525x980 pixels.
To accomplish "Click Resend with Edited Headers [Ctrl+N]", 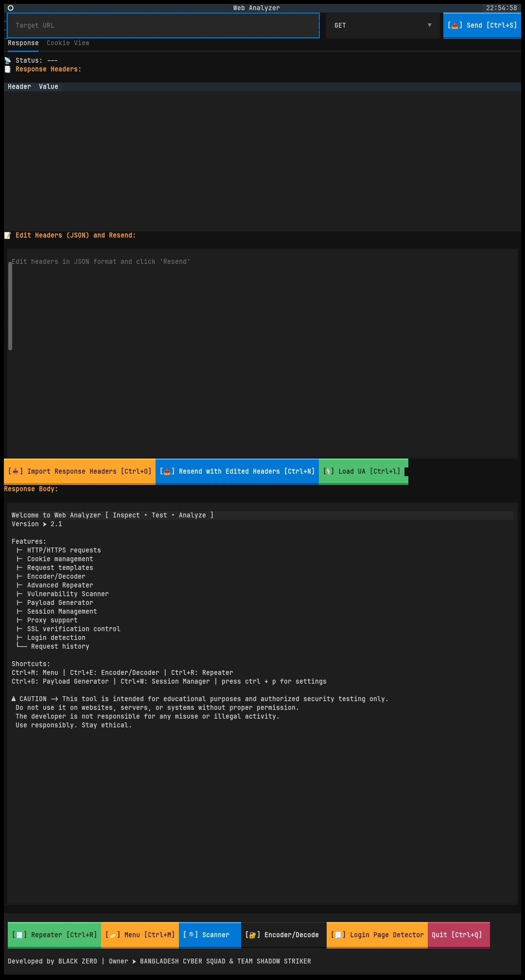I will [x=237, y=471].
